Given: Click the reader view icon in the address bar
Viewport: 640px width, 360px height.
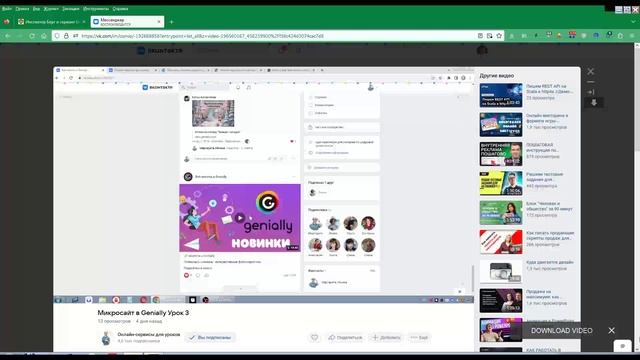Looking at the screenshot, I should point(480,36).
